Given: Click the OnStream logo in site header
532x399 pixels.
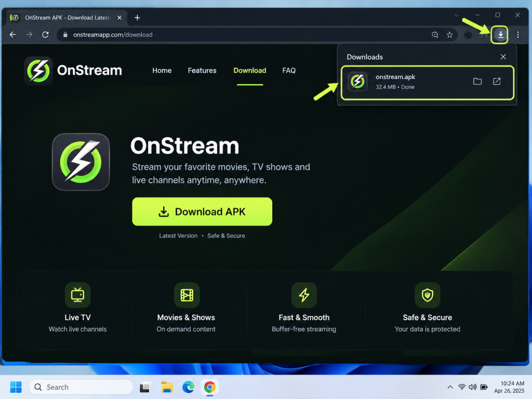Looking at the screenshot, I should [73, 71].
